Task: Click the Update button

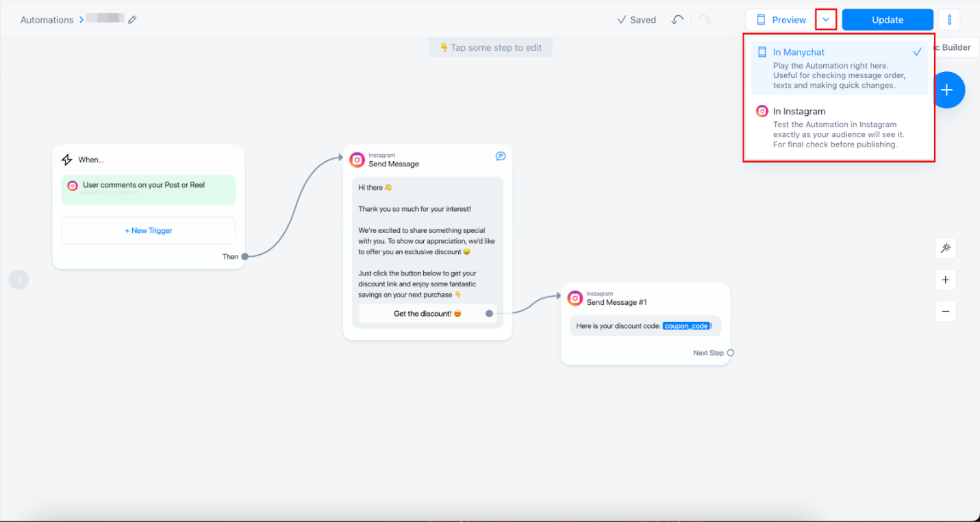Action: [887, 20]
